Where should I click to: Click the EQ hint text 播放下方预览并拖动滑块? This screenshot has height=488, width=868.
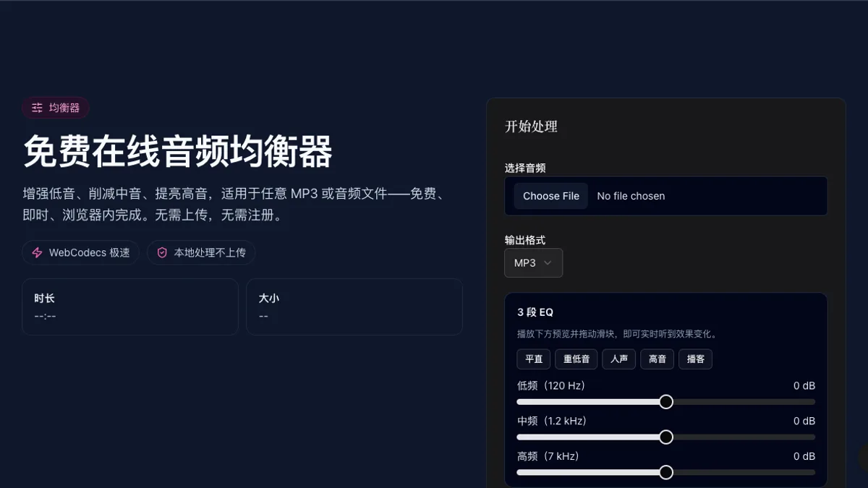coord(617,334)
